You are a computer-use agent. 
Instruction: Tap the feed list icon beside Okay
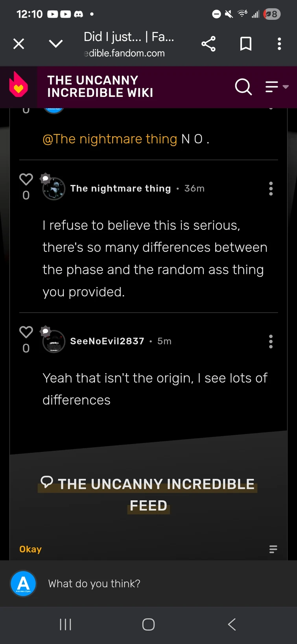[273, 549]
